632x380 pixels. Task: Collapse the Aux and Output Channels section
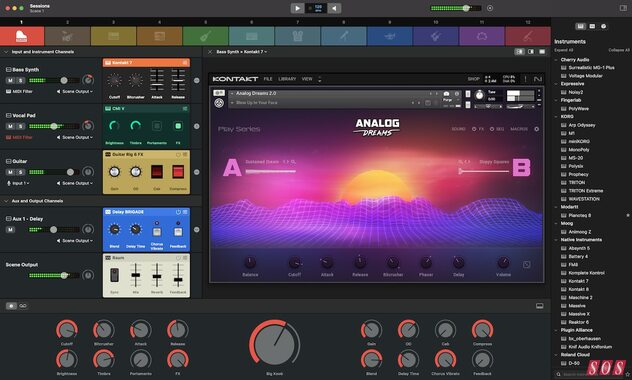coord(6,201)
